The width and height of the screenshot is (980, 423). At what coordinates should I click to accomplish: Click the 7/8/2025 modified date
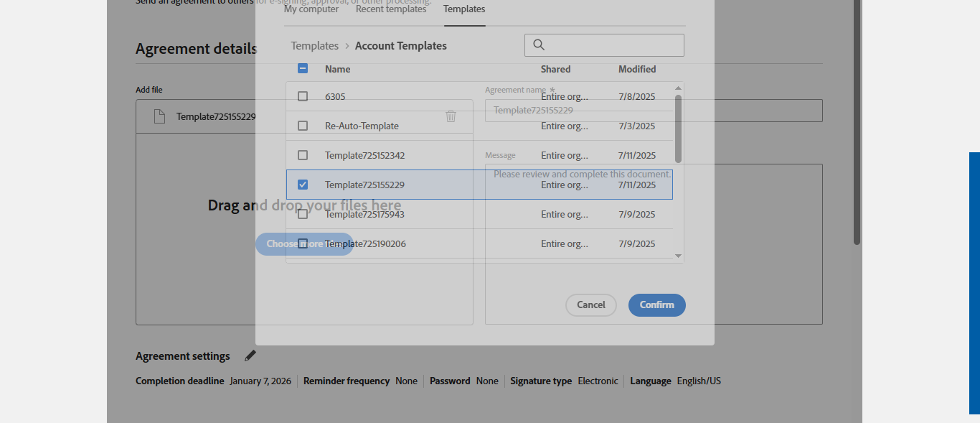[637, 96]
